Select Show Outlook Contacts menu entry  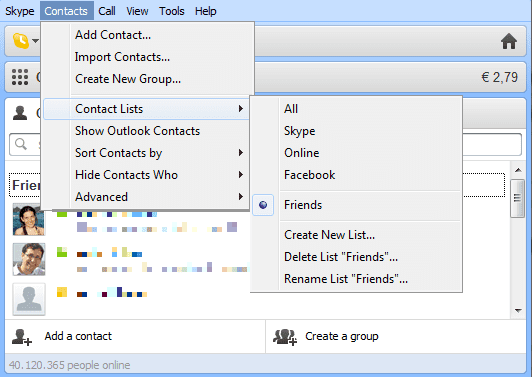(146, 131)
